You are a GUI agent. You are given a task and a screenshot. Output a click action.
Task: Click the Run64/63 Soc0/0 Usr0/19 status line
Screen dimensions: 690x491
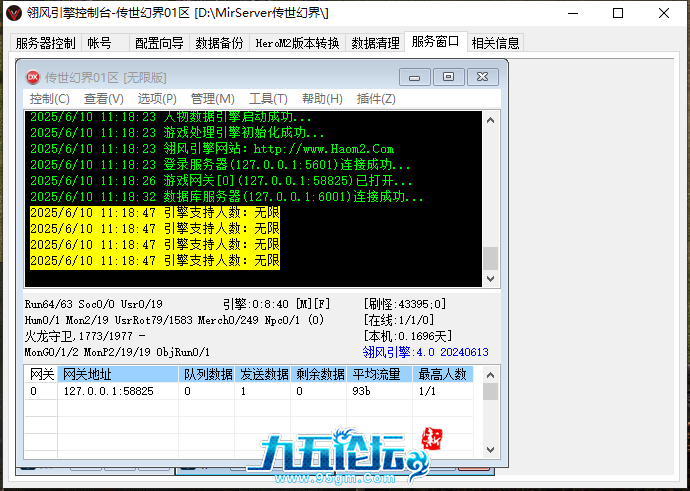point(94,304)
